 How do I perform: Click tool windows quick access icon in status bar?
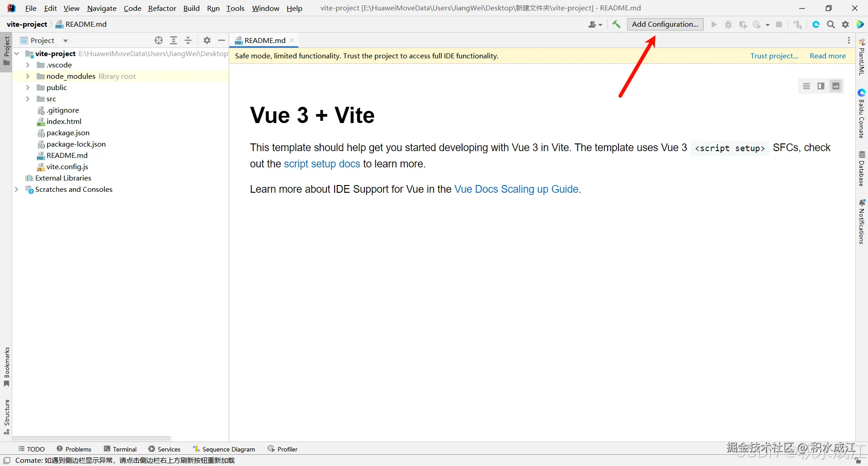coord(7,461)
